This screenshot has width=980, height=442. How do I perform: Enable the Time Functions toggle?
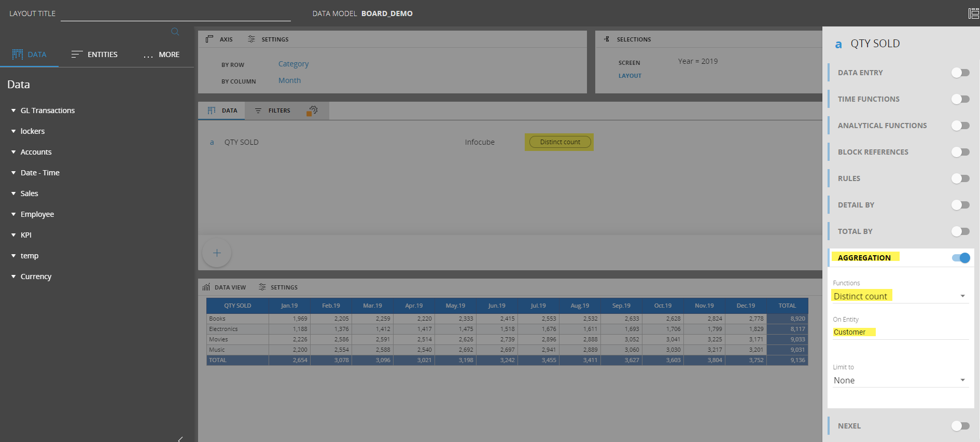click(960, 99)
